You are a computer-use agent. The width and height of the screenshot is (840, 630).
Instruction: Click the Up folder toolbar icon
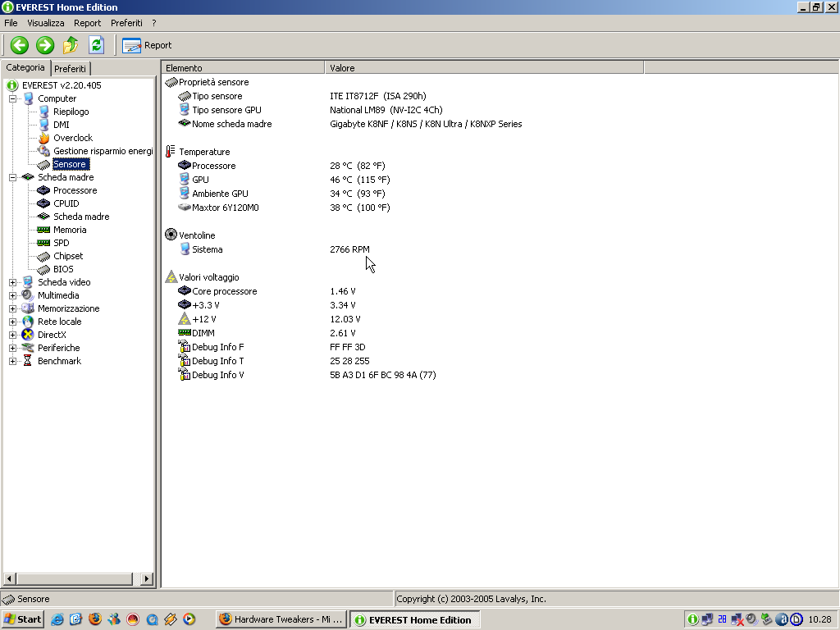pos(71,45)
